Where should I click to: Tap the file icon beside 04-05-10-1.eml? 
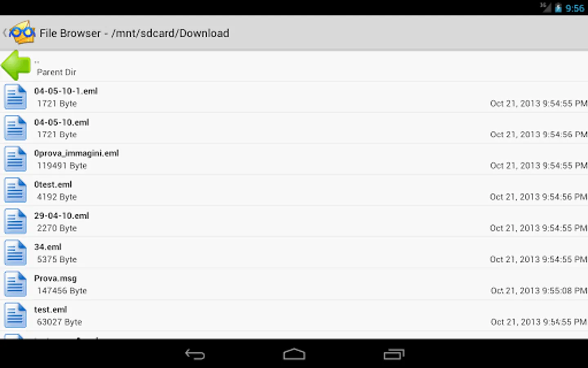[16, 97]
